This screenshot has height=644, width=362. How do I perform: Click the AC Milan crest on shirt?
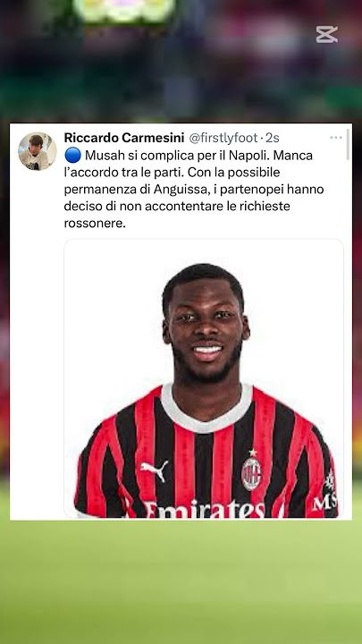pyautogui.click(x=251, y=474)
